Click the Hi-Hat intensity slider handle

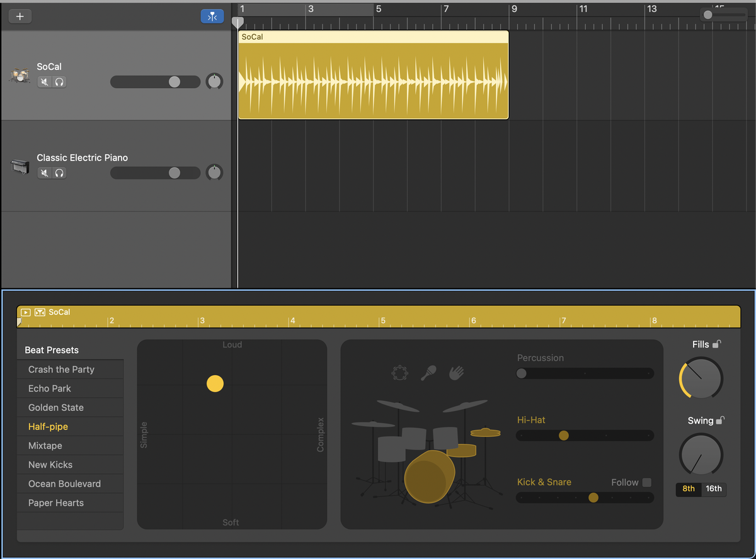tap(563, 435)
